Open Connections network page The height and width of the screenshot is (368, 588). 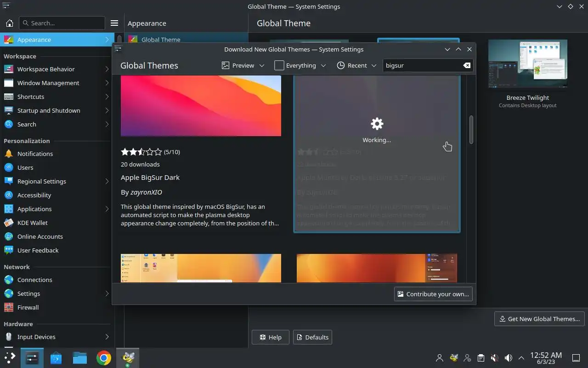point(57,280)
